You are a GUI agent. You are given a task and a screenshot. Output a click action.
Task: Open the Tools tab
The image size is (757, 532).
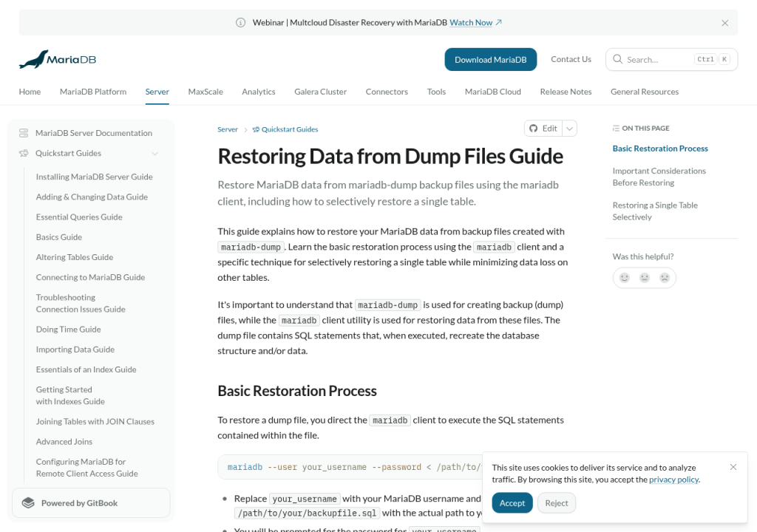tap(436, 92)
